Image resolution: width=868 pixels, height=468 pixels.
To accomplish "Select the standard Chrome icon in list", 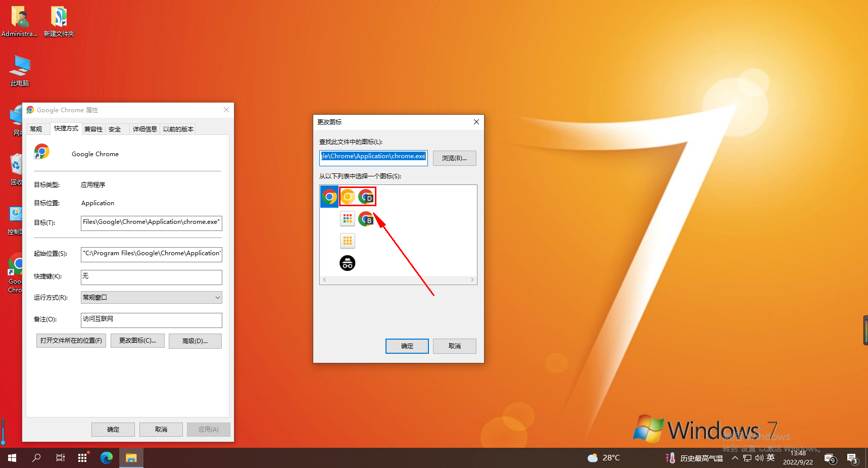I will (329, 197).
